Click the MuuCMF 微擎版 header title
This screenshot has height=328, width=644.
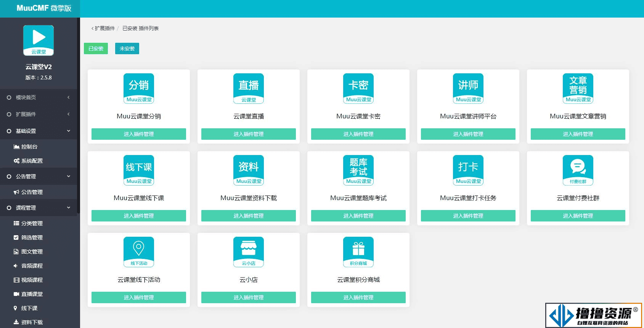click(x=44, y=8)
